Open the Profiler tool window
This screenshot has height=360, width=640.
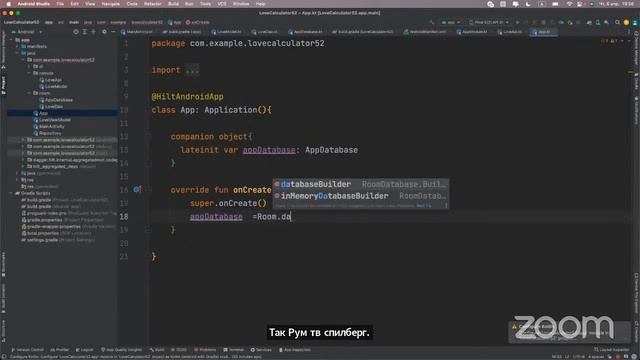(60, 350)
